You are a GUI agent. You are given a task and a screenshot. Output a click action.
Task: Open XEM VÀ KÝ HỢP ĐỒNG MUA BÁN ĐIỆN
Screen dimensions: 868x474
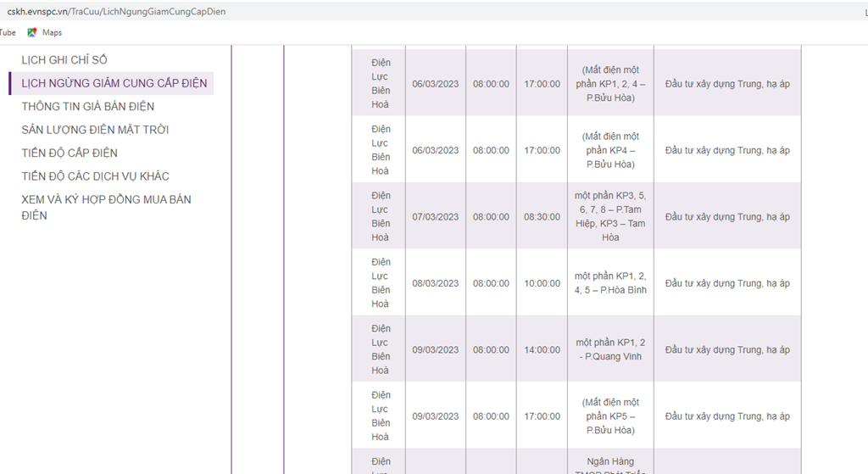click(x=106, y=207)
